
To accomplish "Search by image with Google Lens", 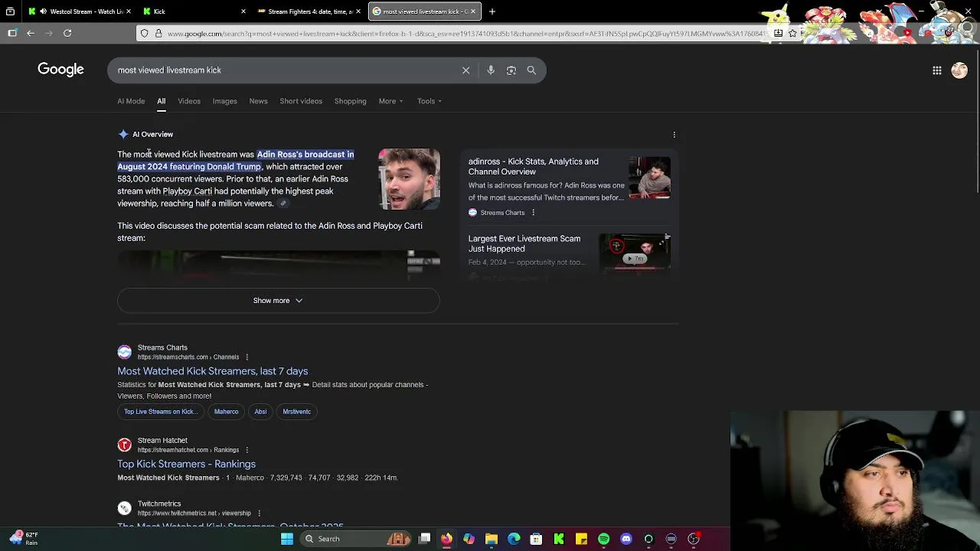I will pos(511,70).
